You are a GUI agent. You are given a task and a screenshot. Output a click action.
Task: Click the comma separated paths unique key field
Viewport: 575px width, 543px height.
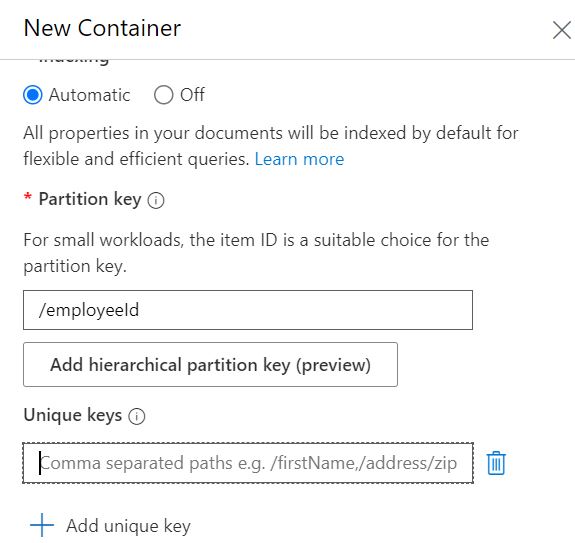[x=248, y=463]
